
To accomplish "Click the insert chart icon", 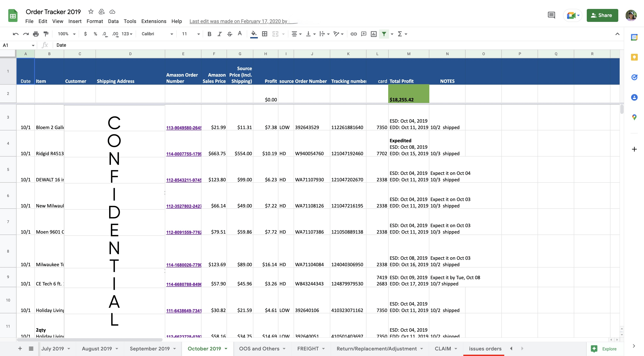I will [373, 34].
